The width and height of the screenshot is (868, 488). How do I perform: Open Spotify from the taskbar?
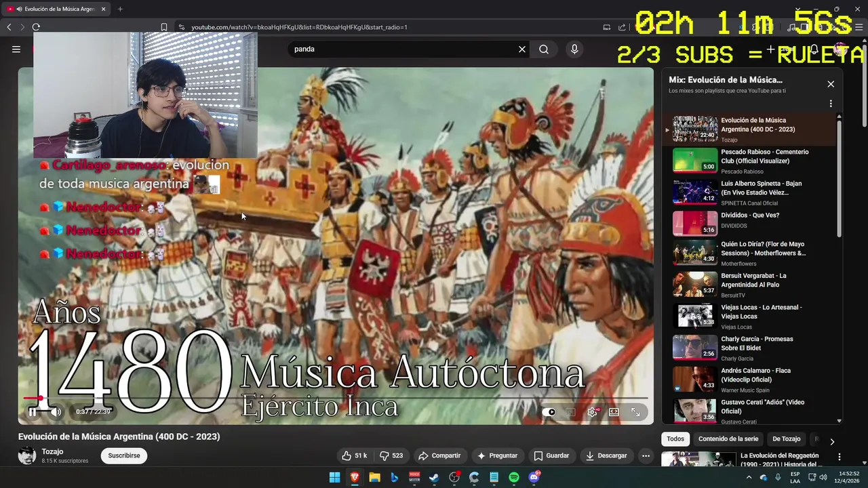[x=514, y=477]
